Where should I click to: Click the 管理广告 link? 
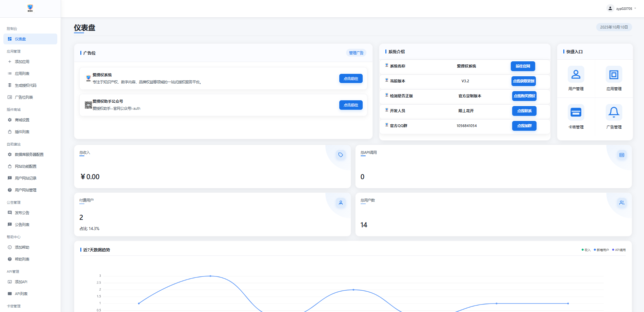(x=356, y=53)
